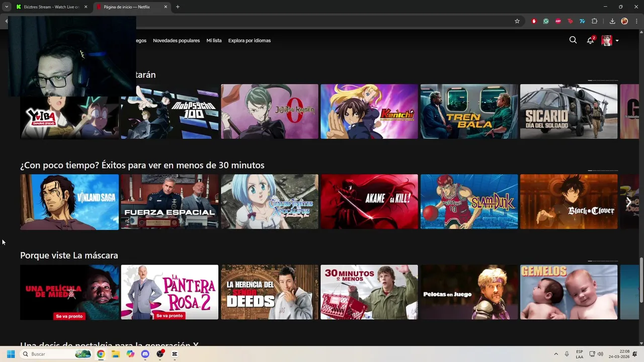Open Copilot from the taskbar
The image size is (644, 362).
[130, 354]
